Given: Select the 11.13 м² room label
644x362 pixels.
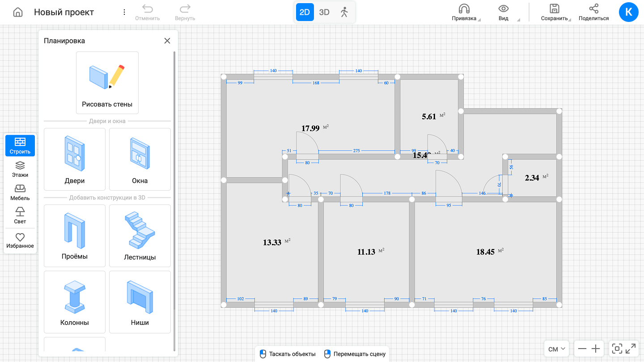Looking at the screenshot, I should coord(371,252).
